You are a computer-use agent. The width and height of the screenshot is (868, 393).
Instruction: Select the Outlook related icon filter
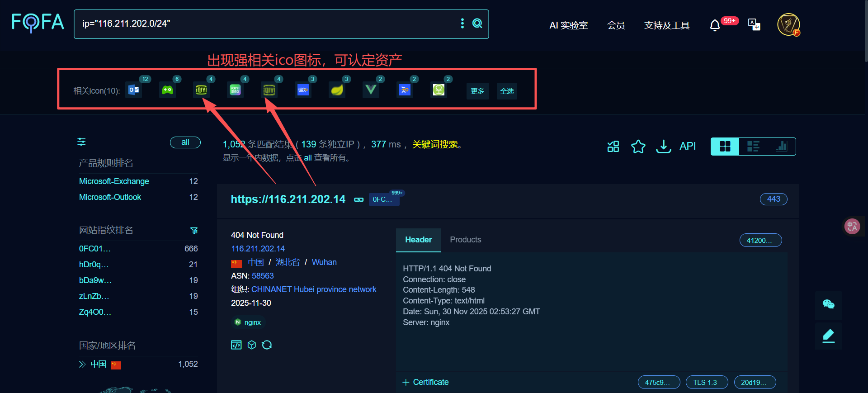(134, 90)
